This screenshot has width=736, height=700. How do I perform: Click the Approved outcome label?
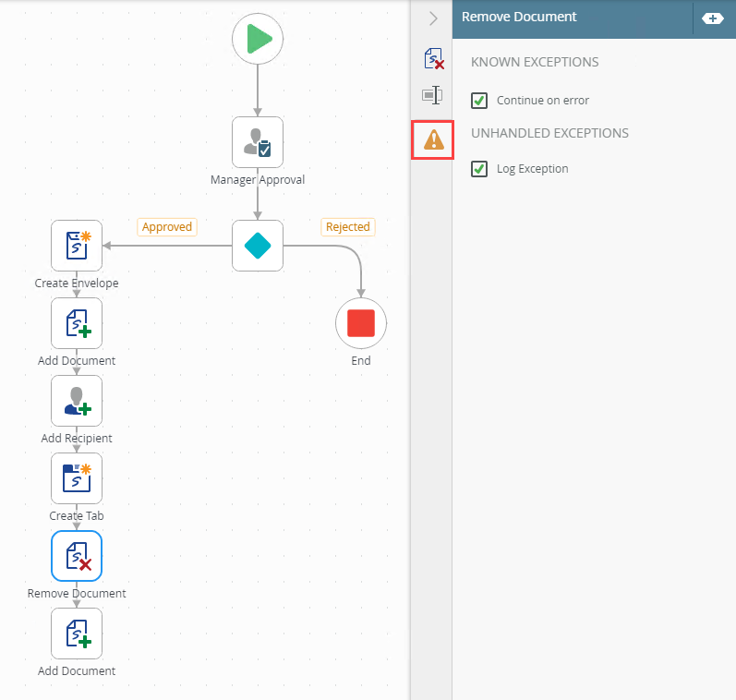pyautogui.click(x=167, y=227)
